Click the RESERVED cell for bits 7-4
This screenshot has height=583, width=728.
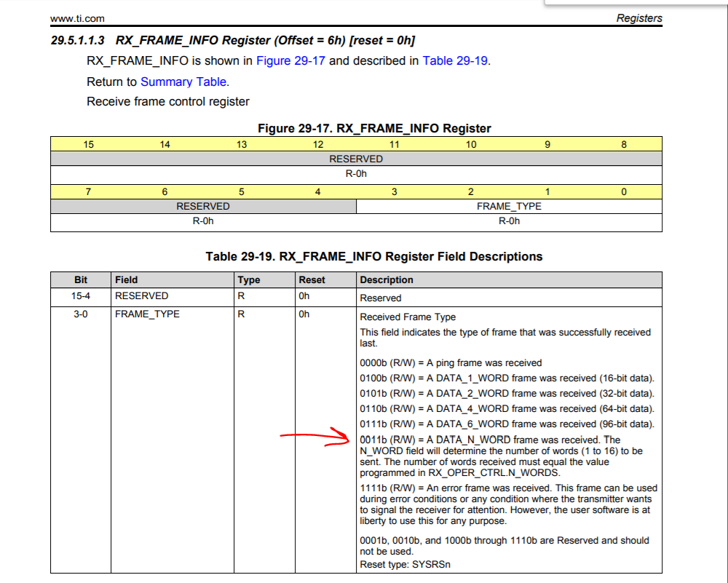click(x=203, y=206)
